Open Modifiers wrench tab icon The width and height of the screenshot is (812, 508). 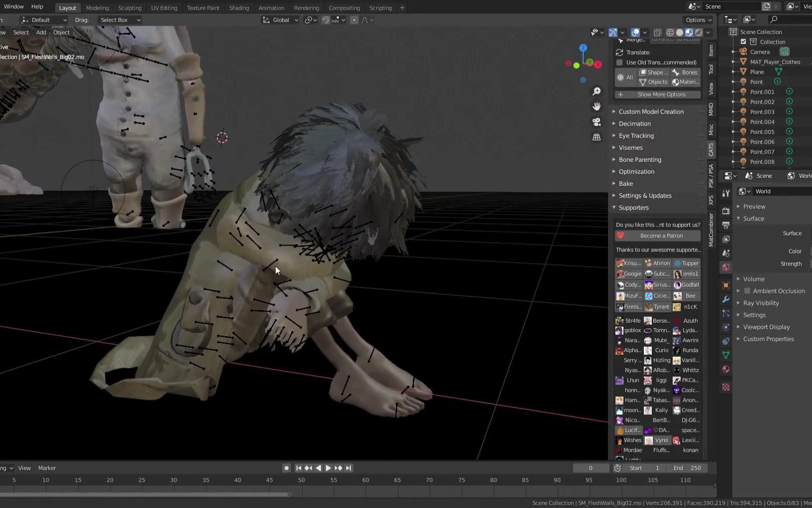(x=726, y=299)
